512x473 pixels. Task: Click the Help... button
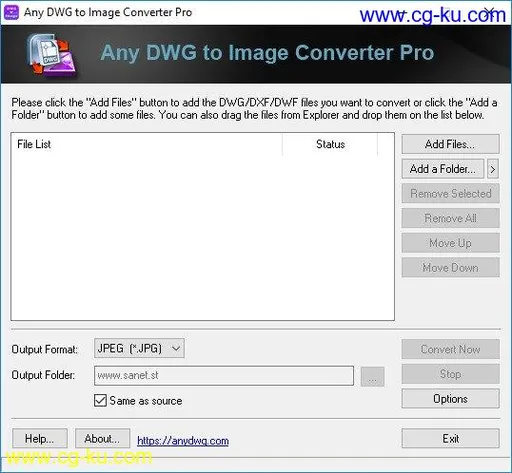tap(40, 438)
